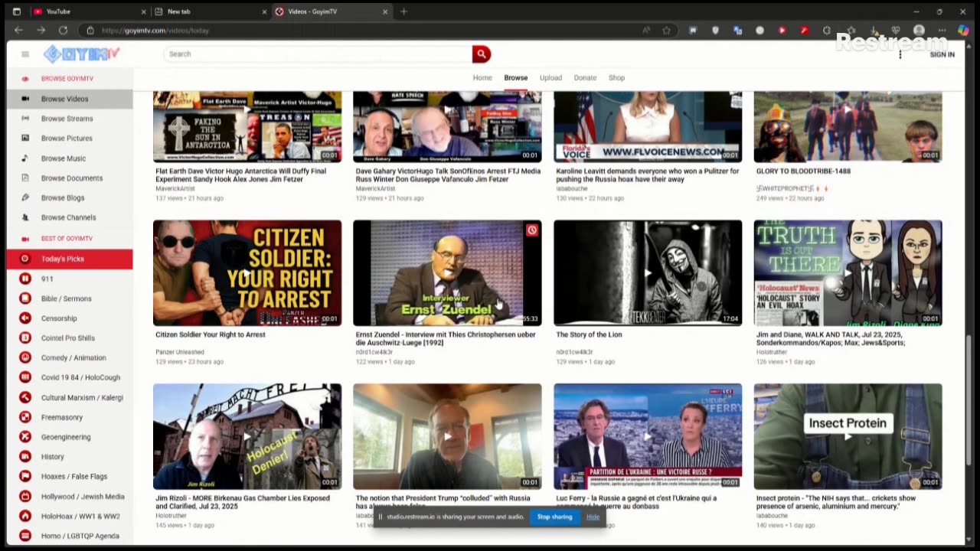Image resolution: width=980 pixels, height=551 pixels.
Task: Click the Browse Streams sidebar icon
Action: point(25,119)
